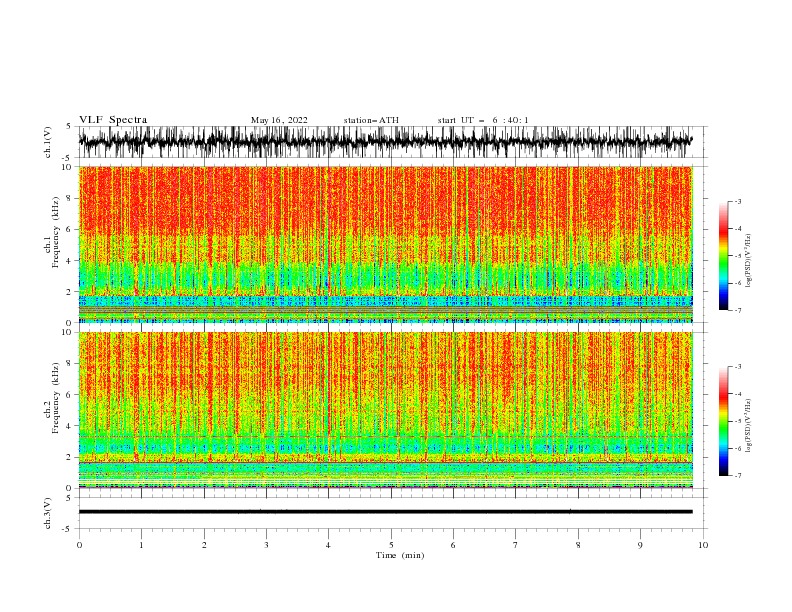
Task: Click the "8" kHz tick of ch.2 spectrogram
Action: tap(69, 364)
